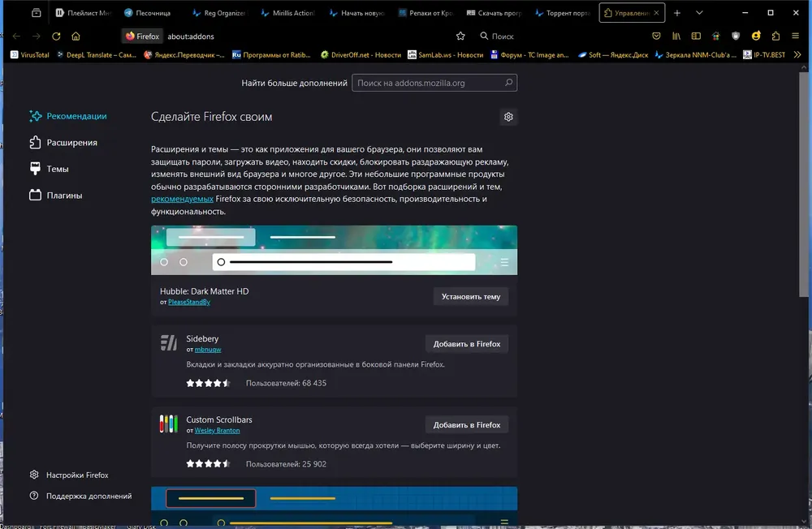The height and width of the screenshot is (529, 812).
Task: Switch to the Репаки от Кролика tab
Action: coord(425,13)
